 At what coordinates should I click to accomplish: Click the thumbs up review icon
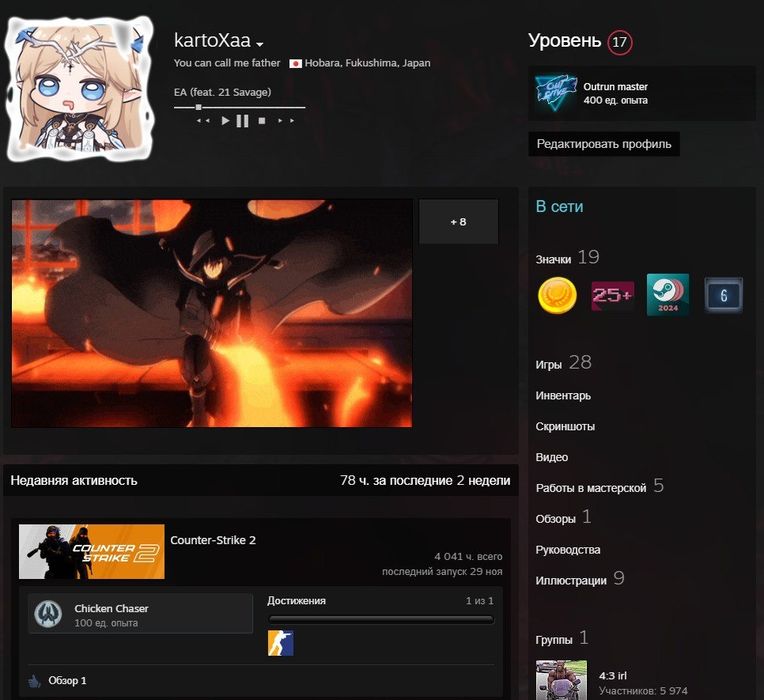[x=34, y=681]
